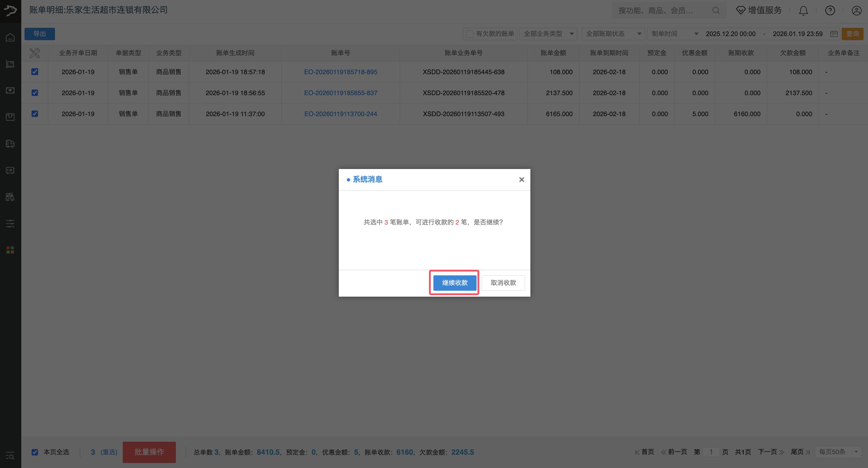Expand the 全部业务类型 dropdown
868x468 pixels.
coord(548,34)
